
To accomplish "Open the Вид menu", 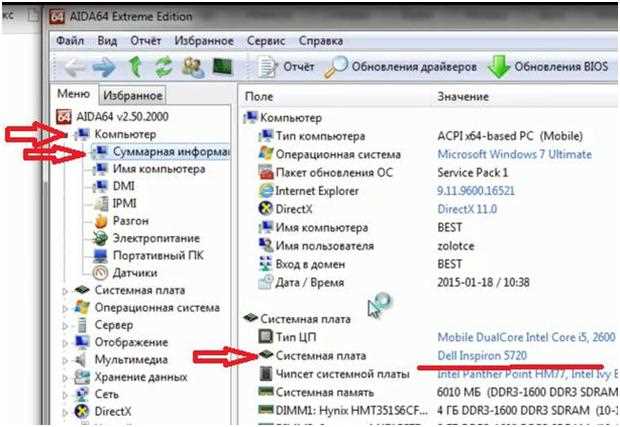I will click(107, 41).
